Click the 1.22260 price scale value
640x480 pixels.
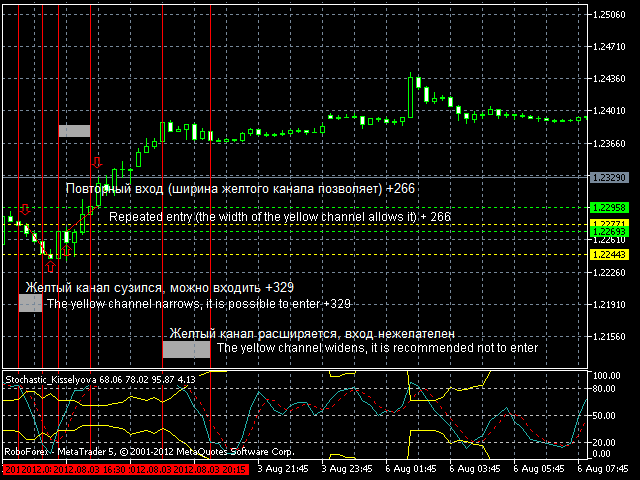pos(609,273)
